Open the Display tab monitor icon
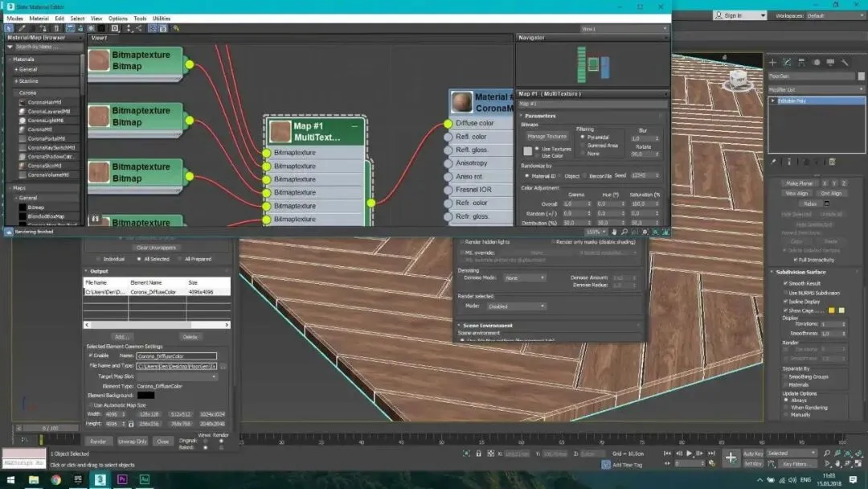The width and height of the screenshot is (868, 489). (x=830, y=63)
